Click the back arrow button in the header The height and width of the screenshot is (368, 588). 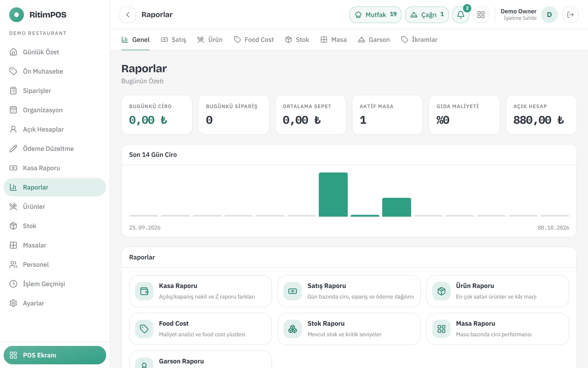pyautogui.click(x=127, y=14)
